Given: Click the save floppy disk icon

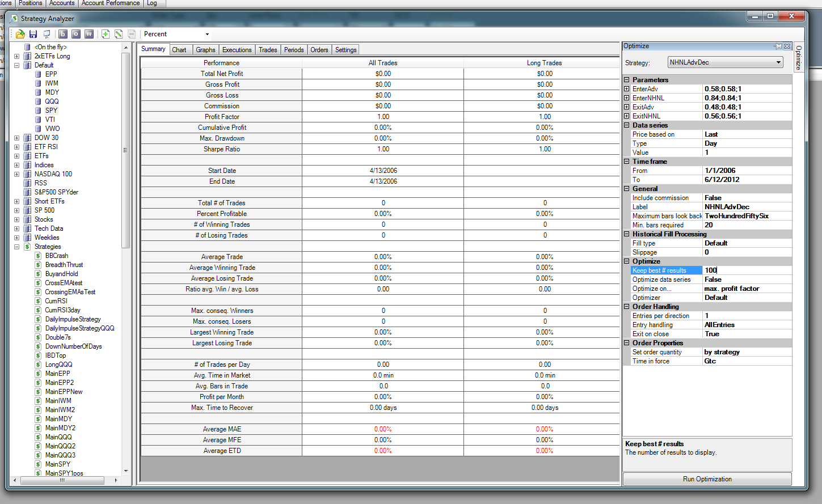Looking at the screenshot, I should pos(33,34).
